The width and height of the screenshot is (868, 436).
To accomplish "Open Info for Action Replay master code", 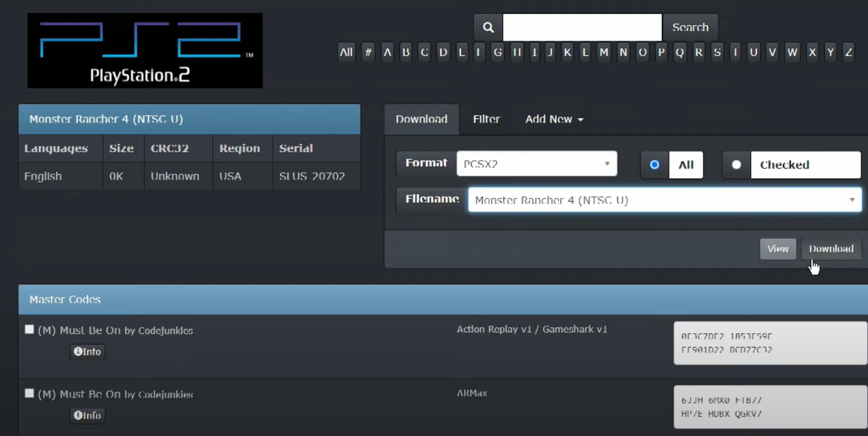I will coord(88,352).
